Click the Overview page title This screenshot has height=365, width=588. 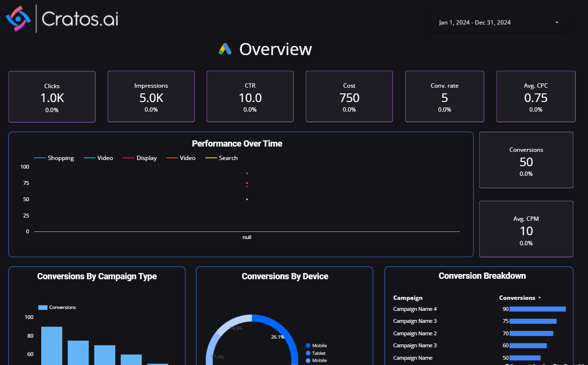tap(276, 49)
